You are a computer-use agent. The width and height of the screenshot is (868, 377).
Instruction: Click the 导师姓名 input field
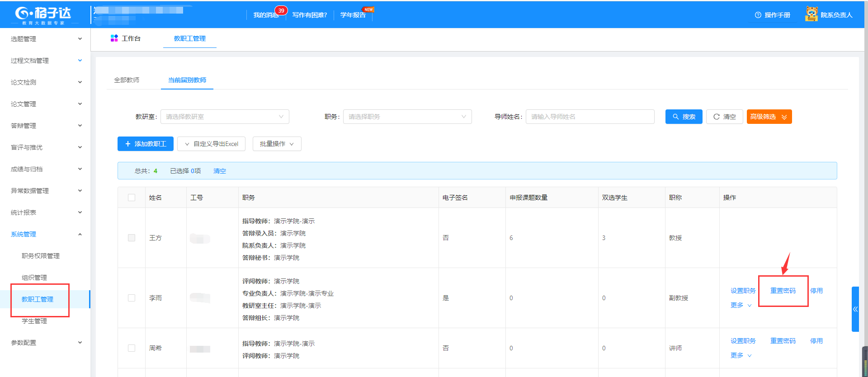590,117
